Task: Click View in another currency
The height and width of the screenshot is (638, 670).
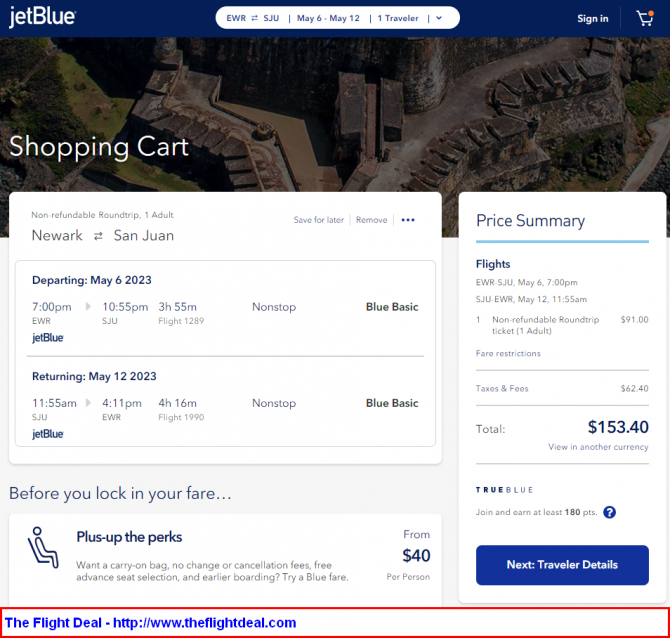Action: click(598, 447)
